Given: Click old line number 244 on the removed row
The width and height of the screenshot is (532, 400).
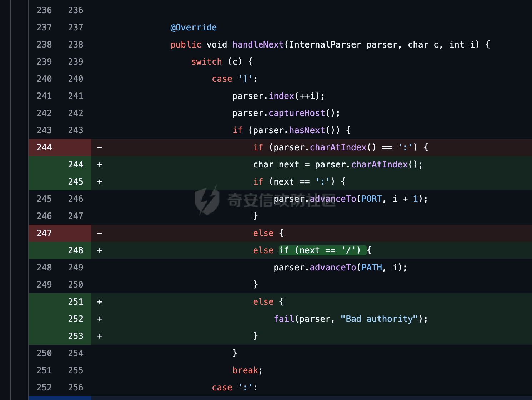Looking at the screenshot, I should 44,147.
